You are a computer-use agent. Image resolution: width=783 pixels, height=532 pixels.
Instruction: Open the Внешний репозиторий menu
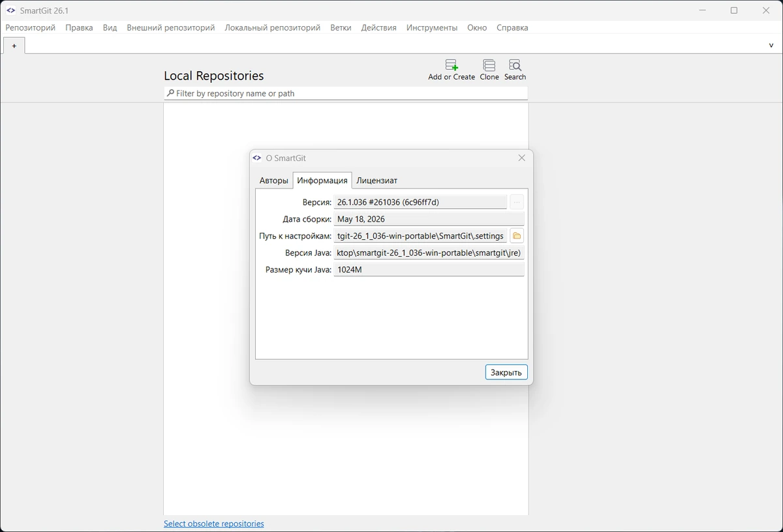[x=171, y=27]
